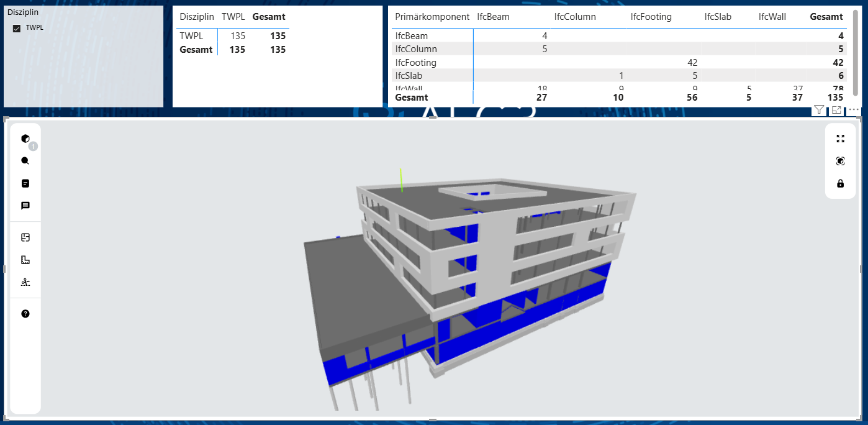Click value 4 under the IfcBeam column

pos(545,36)
